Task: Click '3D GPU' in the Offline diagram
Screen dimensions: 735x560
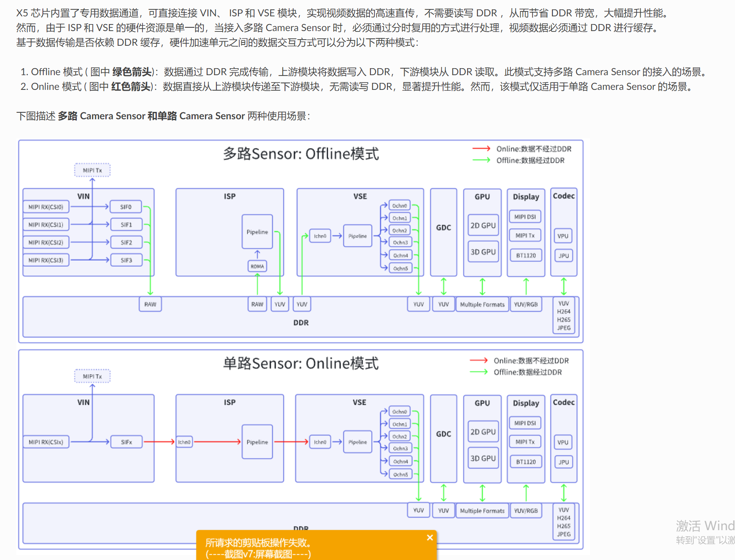Action: [x=483, y=252]
